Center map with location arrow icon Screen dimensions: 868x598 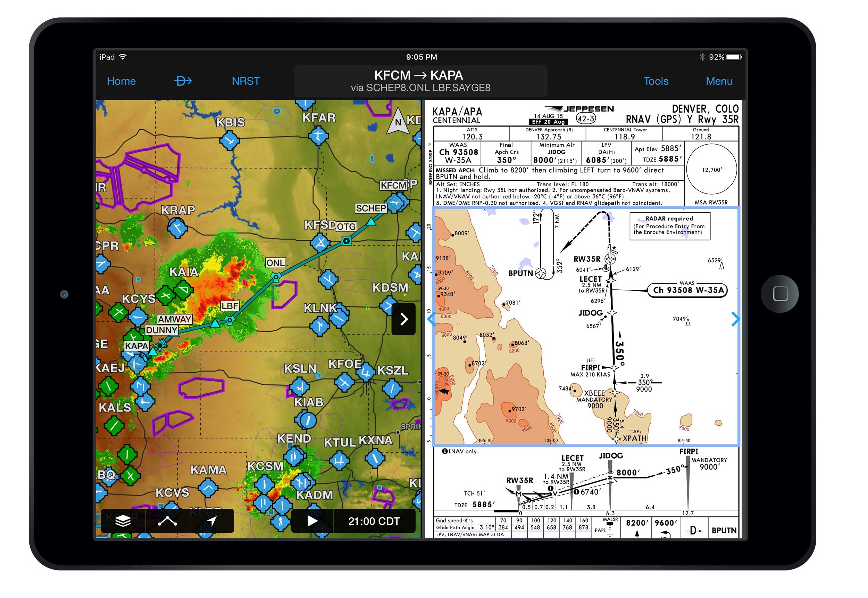(211, 521)
